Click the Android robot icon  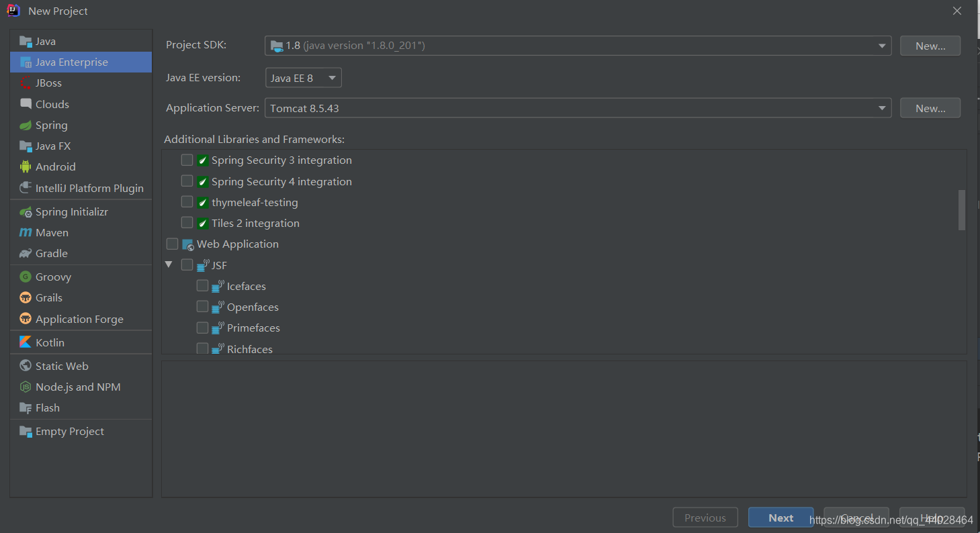[x=26, y=167]
